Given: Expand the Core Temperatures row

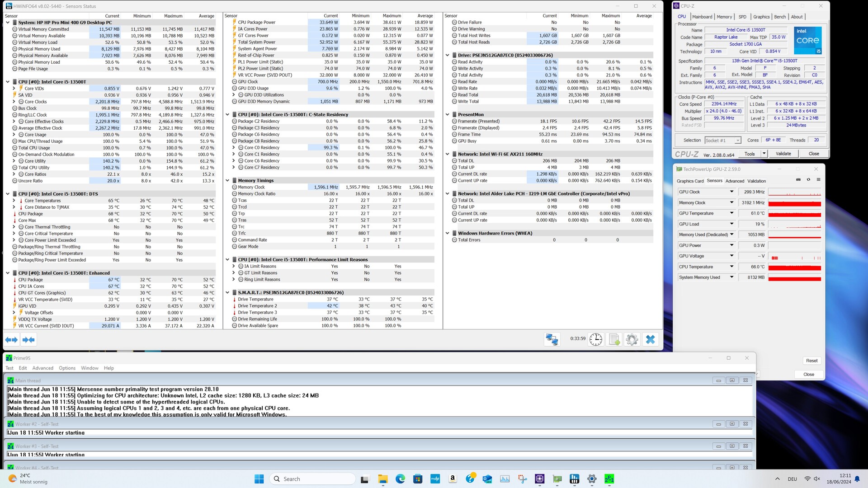Looking at the screenshot, I should 14,201.
